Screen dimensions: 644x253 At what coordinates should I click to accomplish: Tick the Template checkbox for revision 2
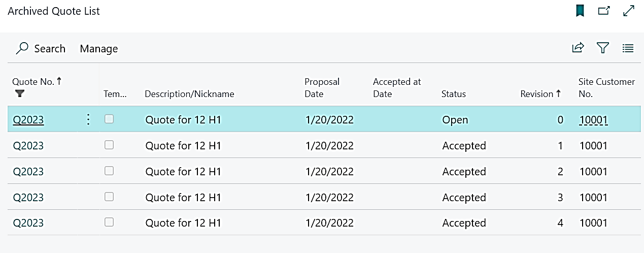point(109,171)
